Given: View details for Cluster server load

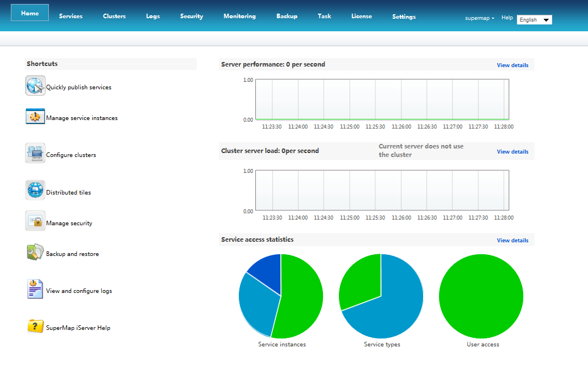Looking at the screenshot, I should coord(512,152).
